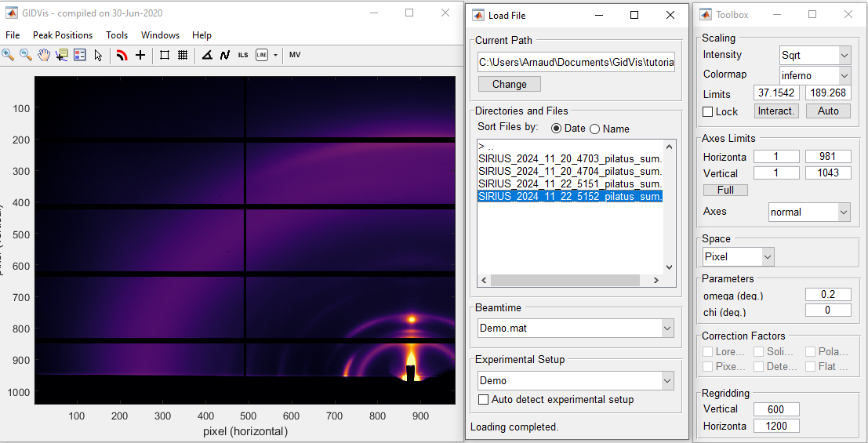Edit Regridding Horizontal value 1200

776,426
